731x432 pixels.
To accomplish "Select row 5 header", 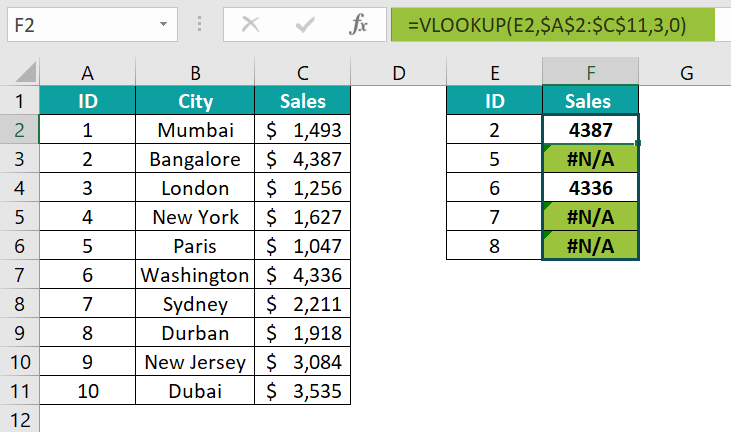I will coord(20,216).
